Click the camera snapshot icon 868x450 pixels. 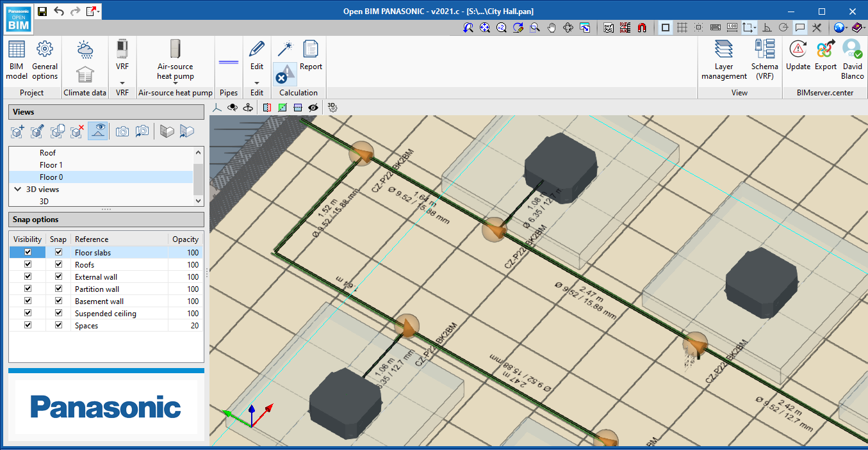coord(122,131)
